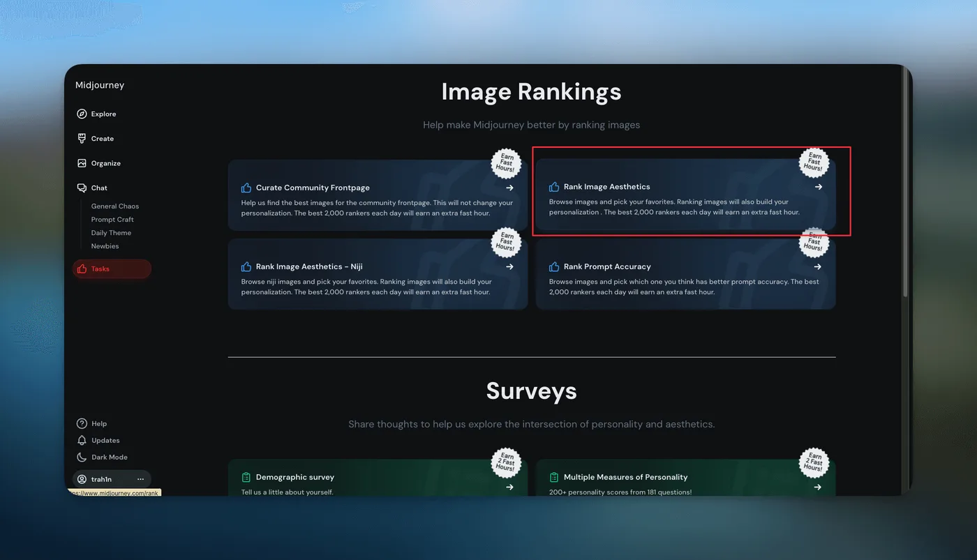Screen dimensions: 977x560
Task: Click thumbs-up icon on Rank Image Aesthetics - Niji
Action: 246,266
